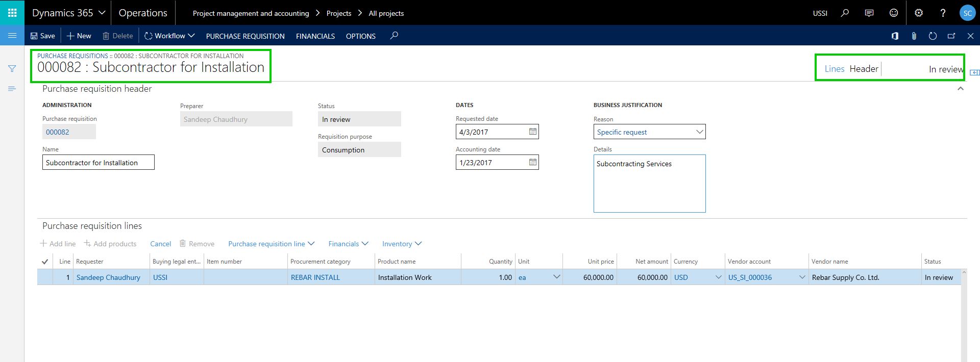
Task: Open the FINANCIALS menu tab
Action: click(315, 36)
